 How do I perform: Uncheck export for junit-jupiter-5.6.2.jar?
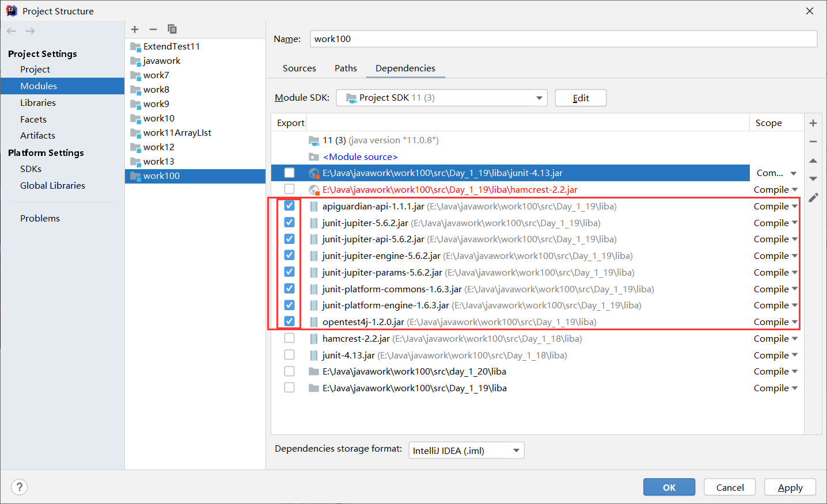click(x=289, y=223)
